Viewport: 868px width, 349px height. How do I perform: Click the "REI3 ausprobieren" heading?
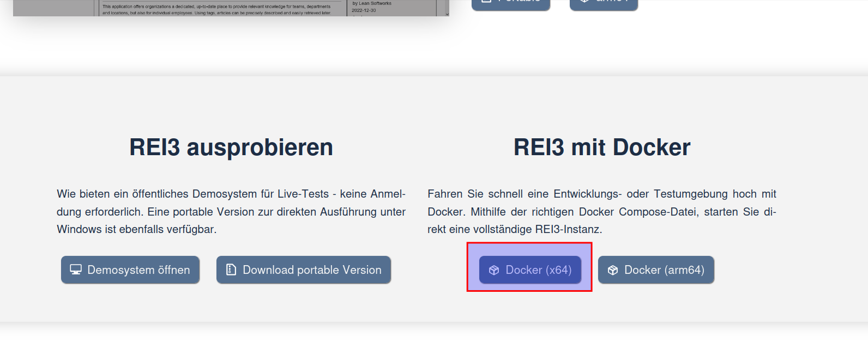pyautogui.click(x=231, y=148)
